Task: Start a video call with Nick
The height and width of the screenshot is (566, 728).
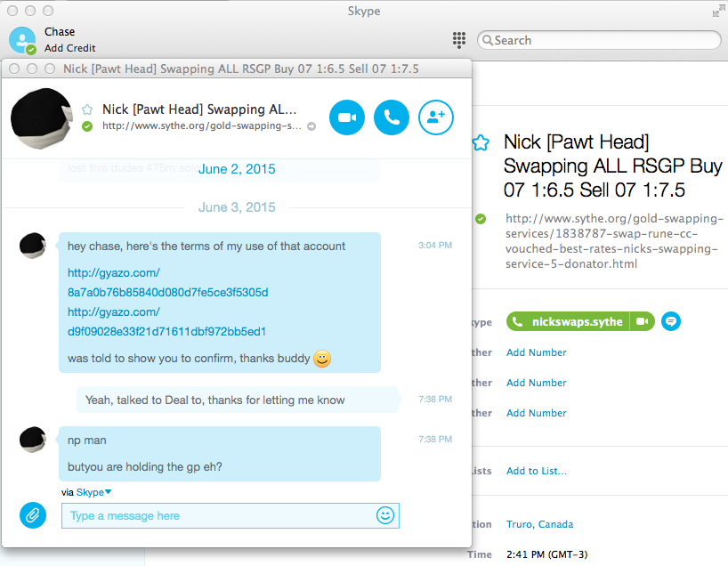Action: pyautogui.click(x=347, y=117)
